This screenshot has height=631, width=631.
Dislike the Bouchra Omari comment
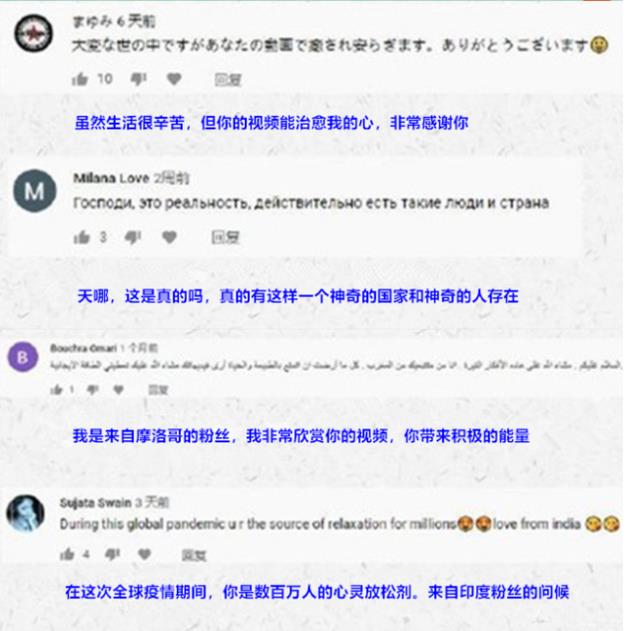click(x=93, y=389)
